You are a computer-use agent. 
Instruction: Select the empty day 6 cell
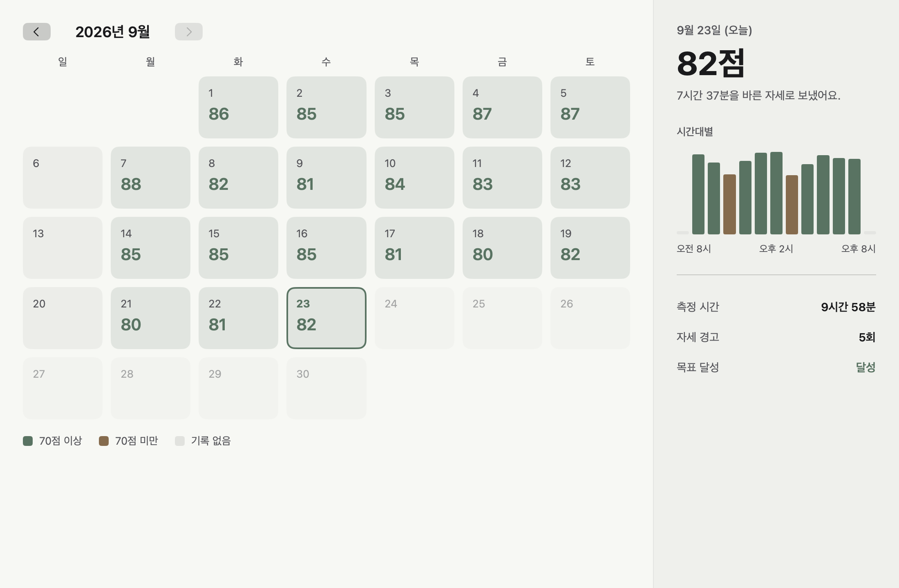(x=63, y=178)
